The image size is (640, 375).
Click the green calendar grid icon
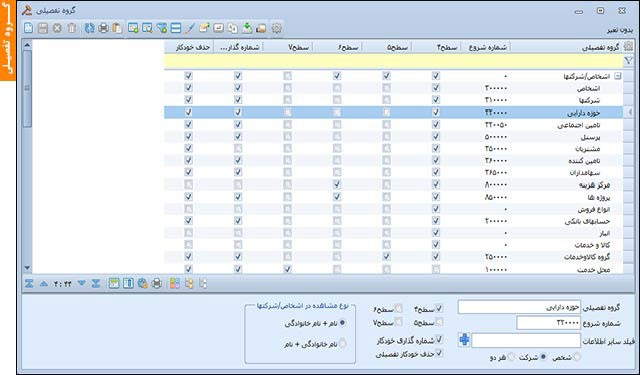coord(114,284)
